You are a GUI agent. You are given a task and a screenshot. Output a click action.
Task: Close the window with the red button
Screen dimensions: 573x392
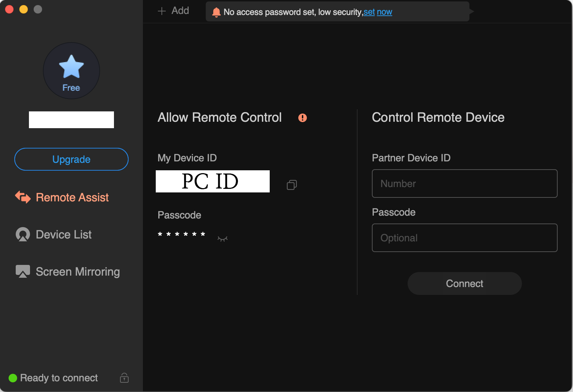pyautogui.click(x=9, y=9)
